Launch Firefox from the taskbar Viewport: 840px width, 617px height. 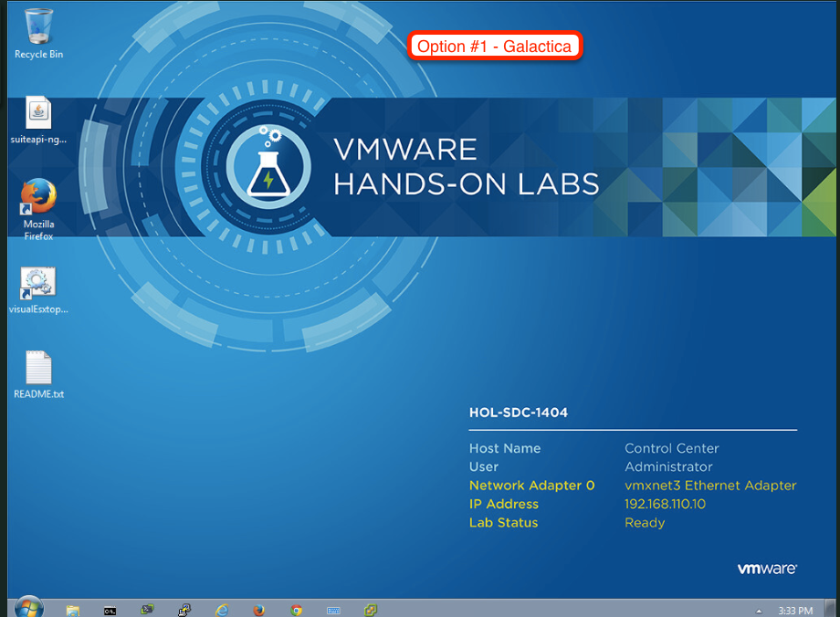258,610
